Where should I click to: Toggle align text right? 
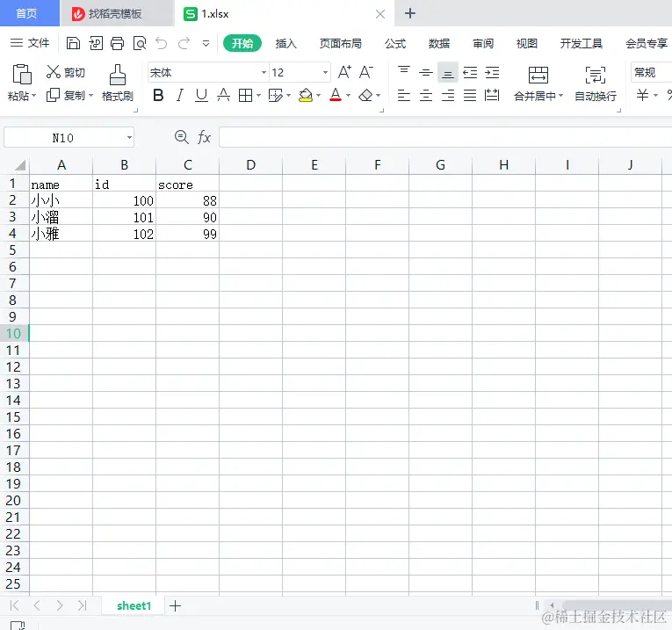coord(448,95)
